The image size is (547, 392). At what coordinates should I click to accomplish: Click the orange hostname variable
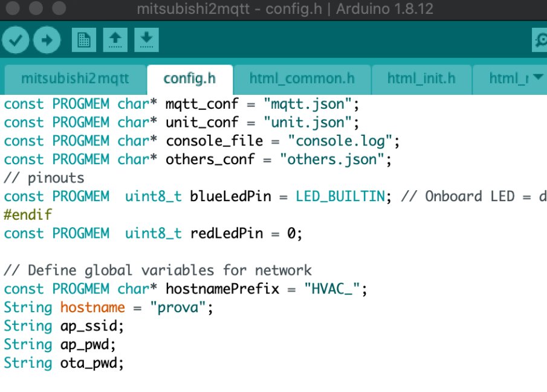(92, 307)
